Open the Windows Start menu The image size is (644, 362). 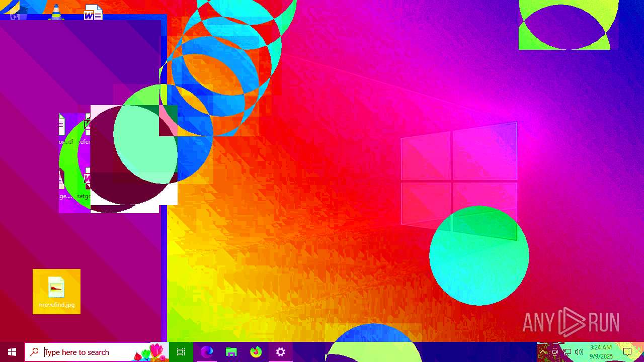tap(12, 352)
